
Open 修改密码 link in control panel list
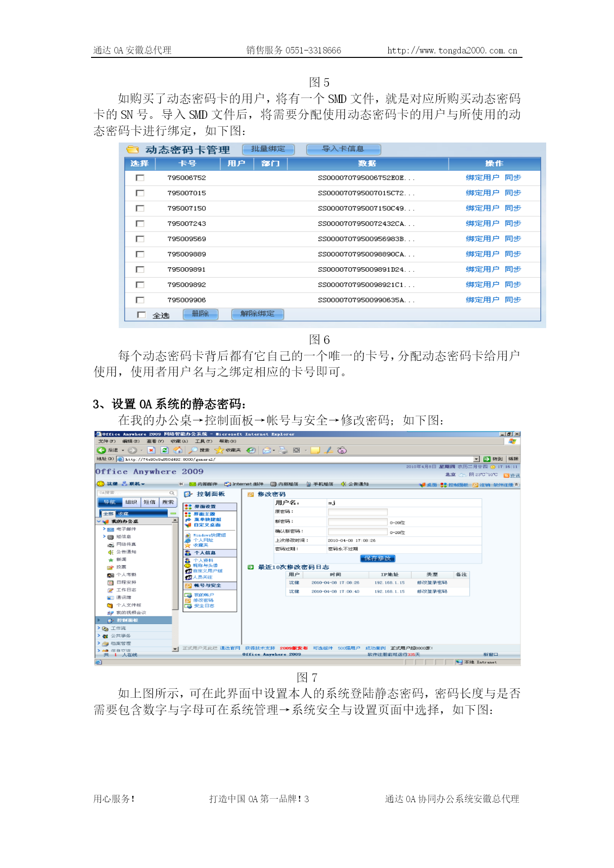click(203, 600)
